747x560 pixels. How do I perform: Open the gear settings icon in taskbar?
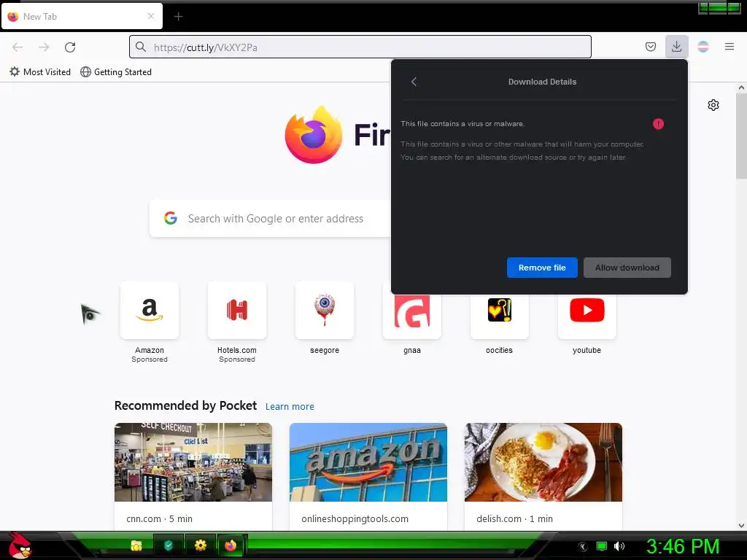point(200,545)
